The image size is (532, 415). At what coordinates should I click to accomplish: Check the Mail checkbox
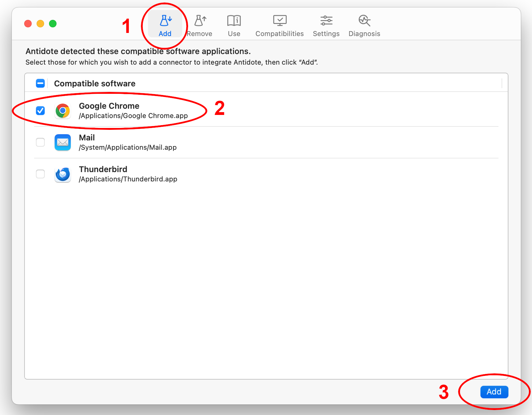pos(40,142)
